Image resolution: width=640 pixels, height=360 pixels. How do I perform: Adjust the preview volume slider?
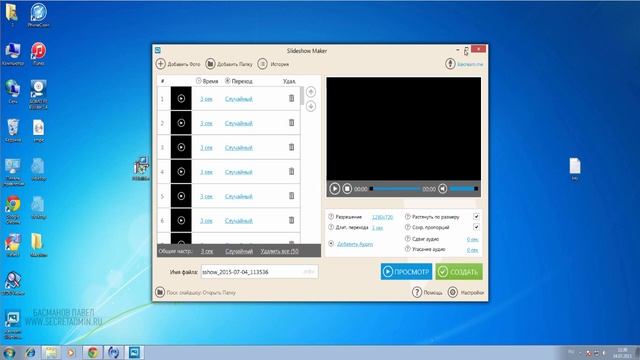point(464,189)
